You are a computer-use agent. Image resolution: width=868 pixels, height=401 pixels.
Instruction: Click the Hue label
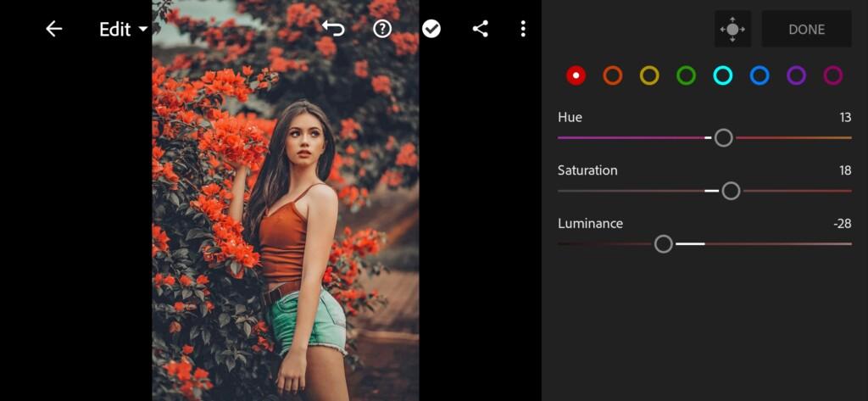click(x=570, y=118)
